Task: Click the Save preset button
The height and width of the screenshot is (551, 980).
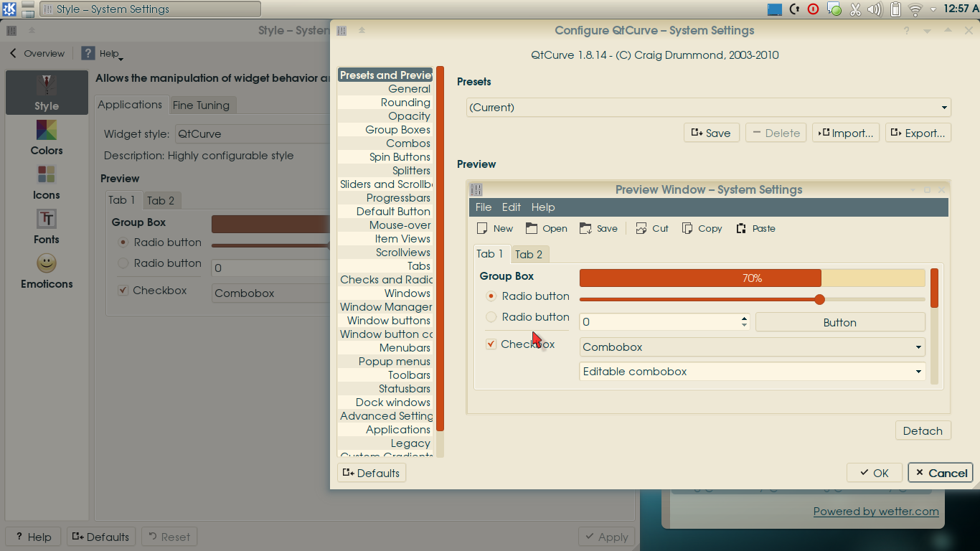Action: tap(711, 133)
